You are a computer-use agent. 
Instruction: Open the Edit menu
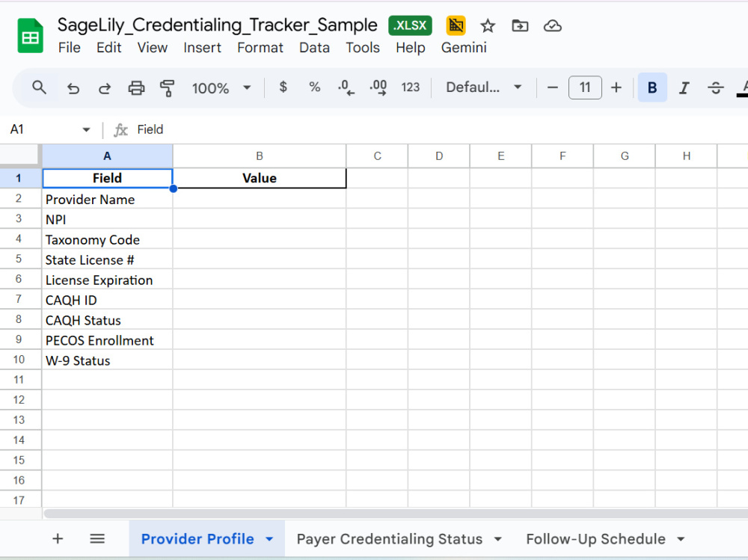(108, 48)
